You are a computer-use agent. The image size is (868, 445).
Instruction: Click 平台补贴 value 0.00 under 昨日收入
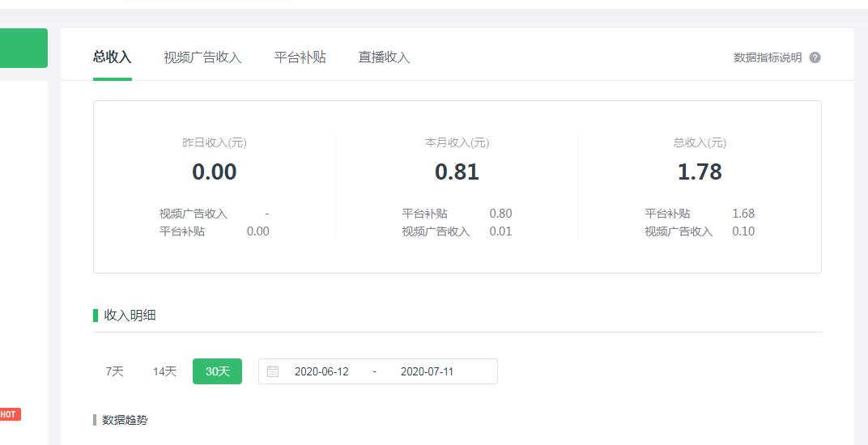[x=258, y=231]
